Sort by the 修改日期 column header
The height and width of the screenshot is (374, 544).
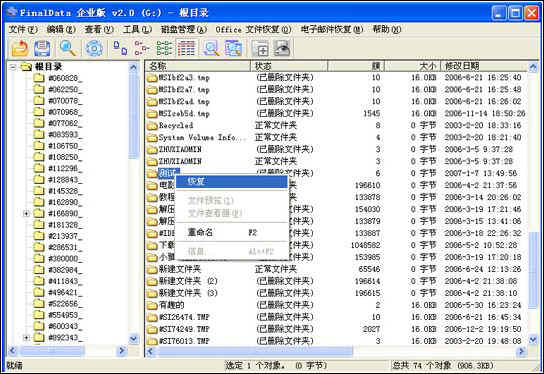484,66
